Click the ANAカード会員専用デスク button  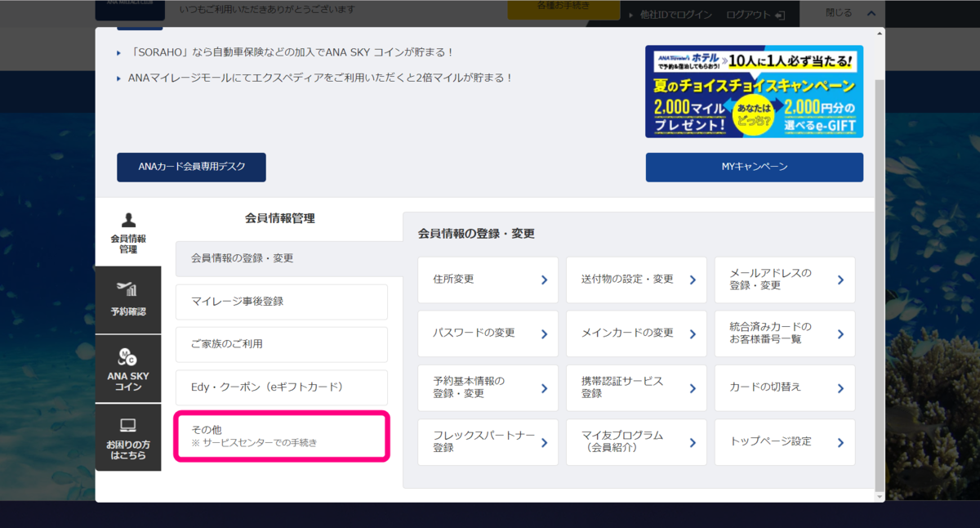(191, 167)
